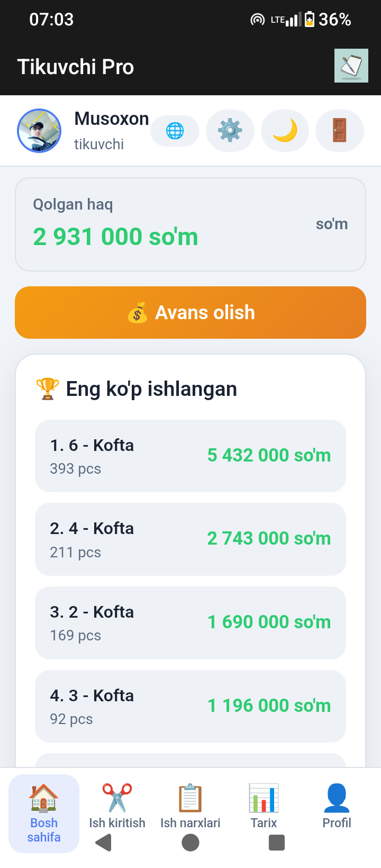Select the 3 - Kofta list entry
The height and width of the screenshot is (868, 381).
(190, 706)
